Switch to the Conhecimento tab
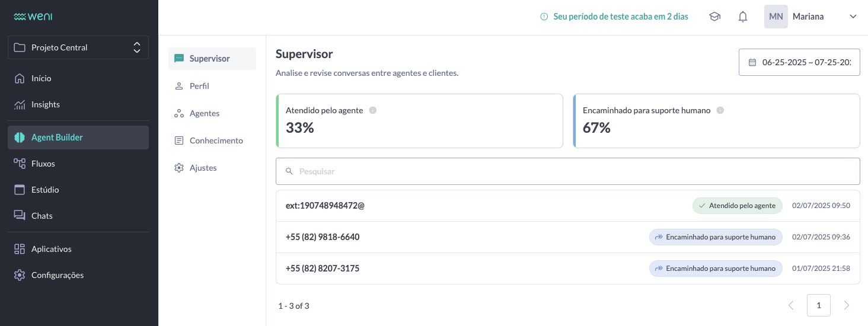 pos(216,140)
